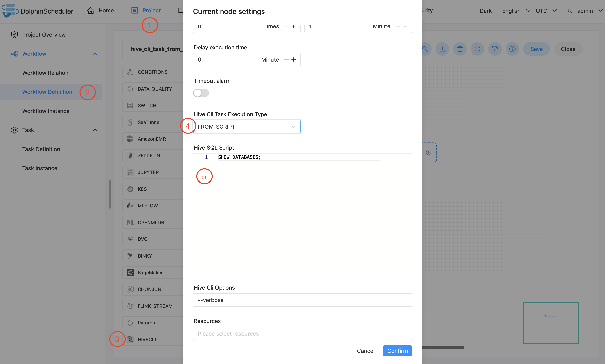Screen dimensions: 605x364
Task: Increase delay execution time with plus
Action: click(294, 60)
